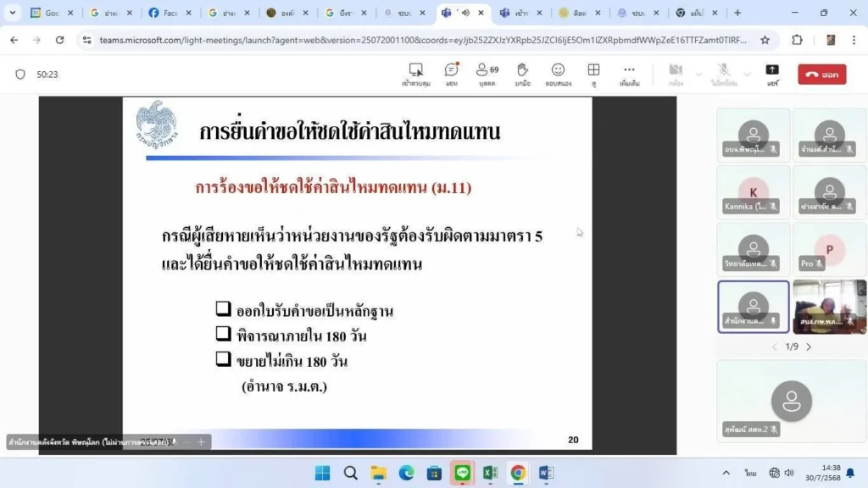868x488 pixels.
Task: Open the Chrome profile avatar
Action: pyautogui.click(x=831, y=40)
